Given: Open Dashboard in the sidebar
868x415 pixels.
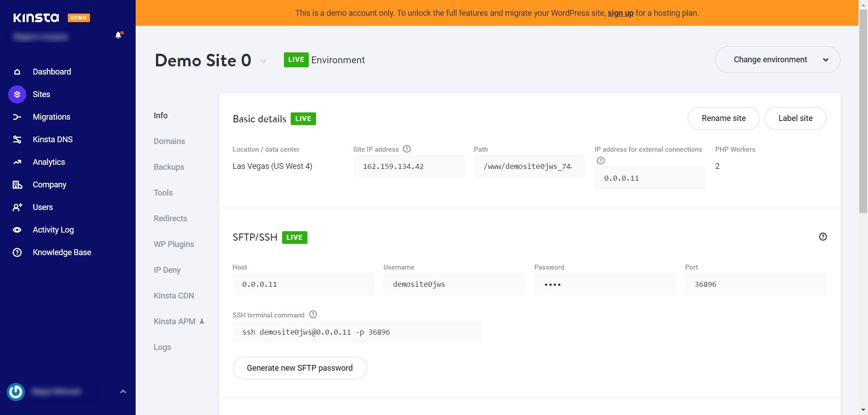Looking at the screenshot, I should (x=52, y=72).
